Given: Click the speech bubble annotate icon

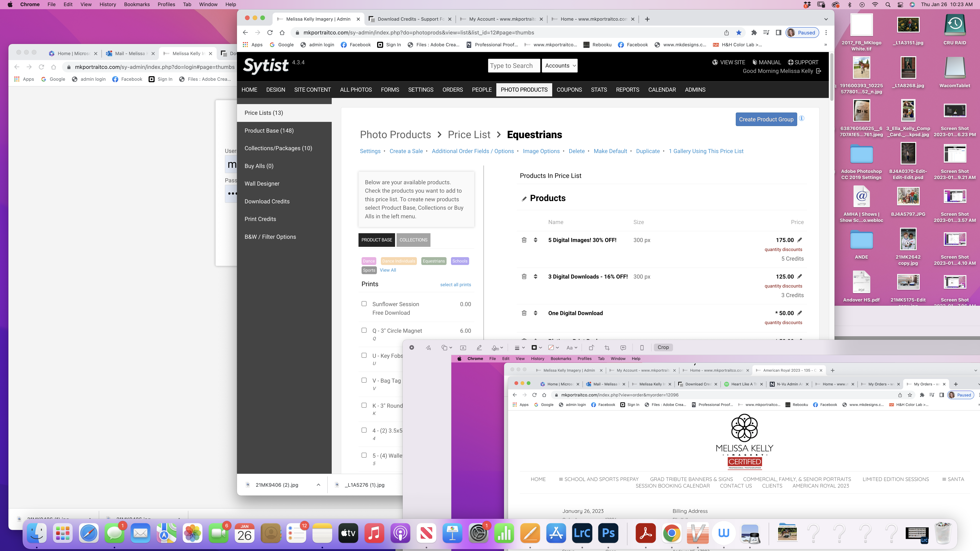Looking at the screenshot, I should 623,348.
